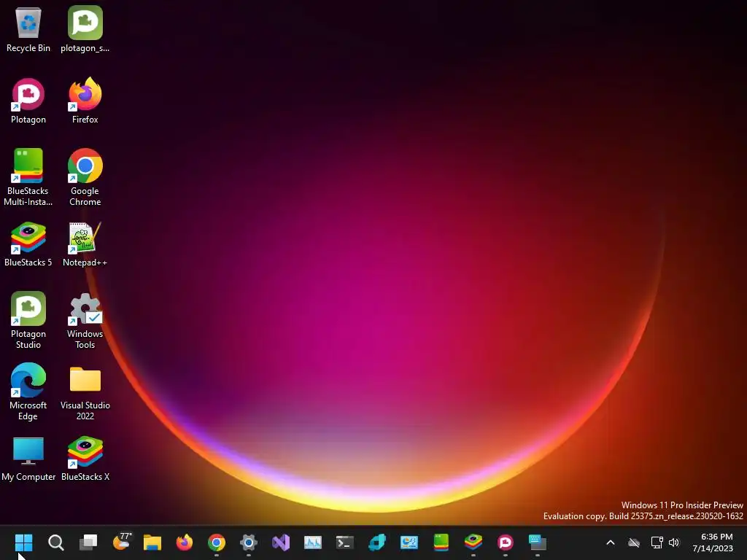Switch to Plotagon in the taskbar
The height and width of the screenshot is (560, 747).
click(x=506, y=542)
